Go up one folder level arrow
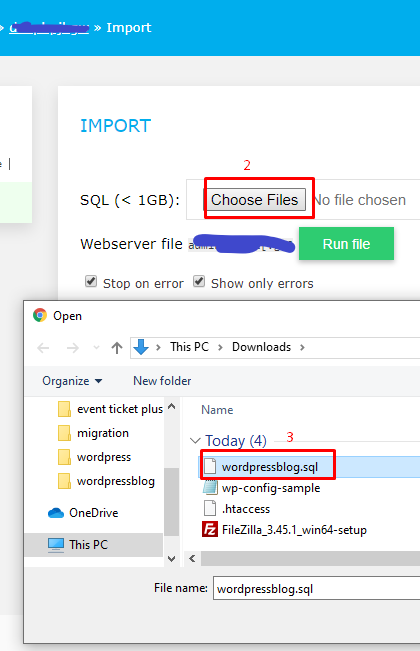Viewport: 420px width, 651px height. point(117,348)
